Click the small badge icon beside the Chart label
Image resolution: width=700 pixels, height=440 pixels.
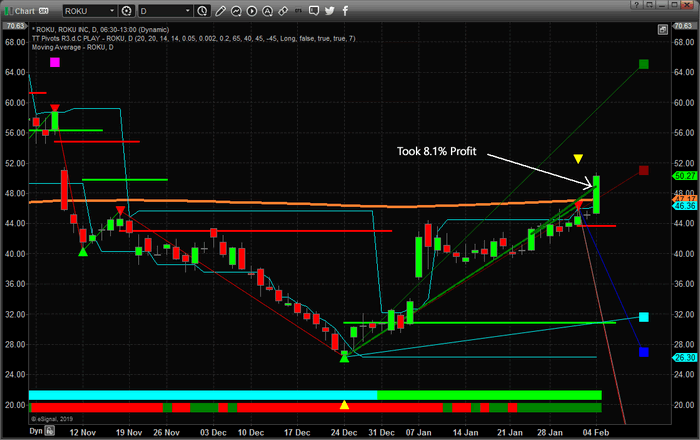coord(44,11)
